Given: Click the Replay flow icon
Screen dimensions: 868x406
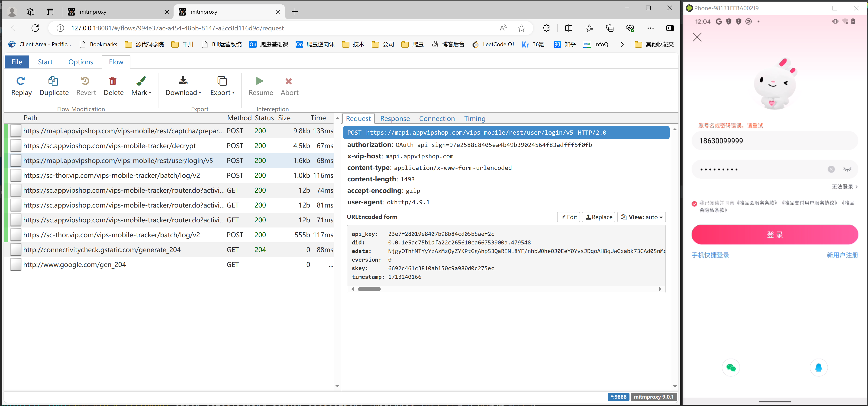Looking at the screenshot, I should click(x=21, y=86).
